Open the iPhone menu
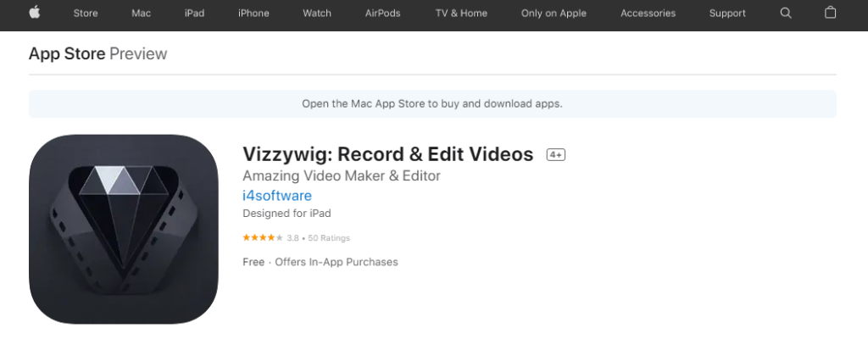Image resolution: width=868 pixels, height=339 pixels. pyautogui.click(x=253, y=14)
